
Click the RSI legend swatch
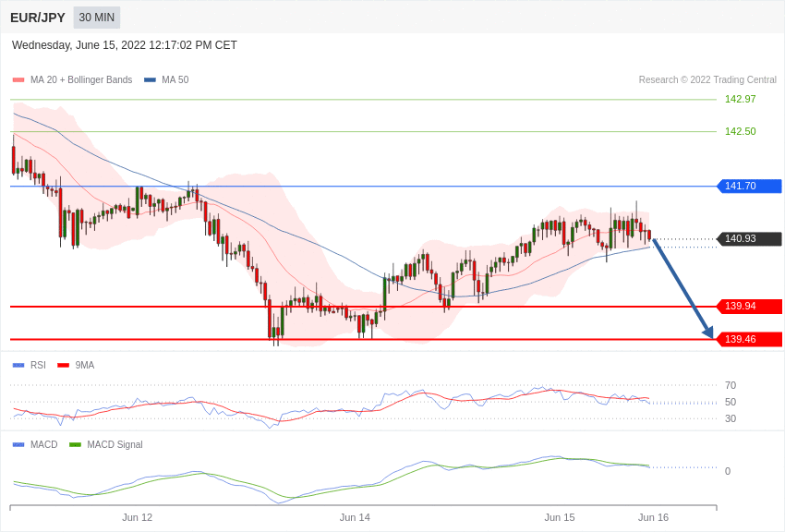[18, 366]
